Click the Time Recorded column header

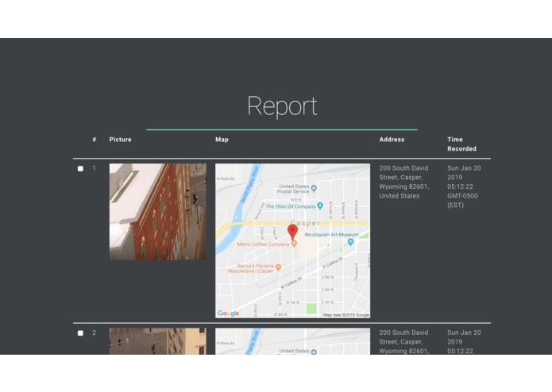click(462, 144)
